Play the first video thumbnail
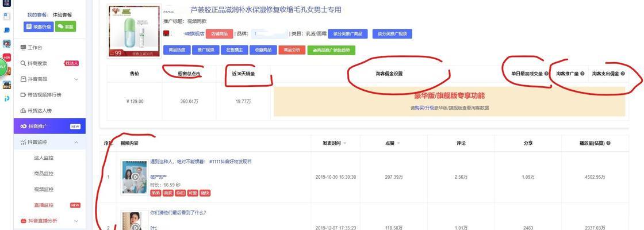This screenshot has height=230, width=644. [135, 177]
